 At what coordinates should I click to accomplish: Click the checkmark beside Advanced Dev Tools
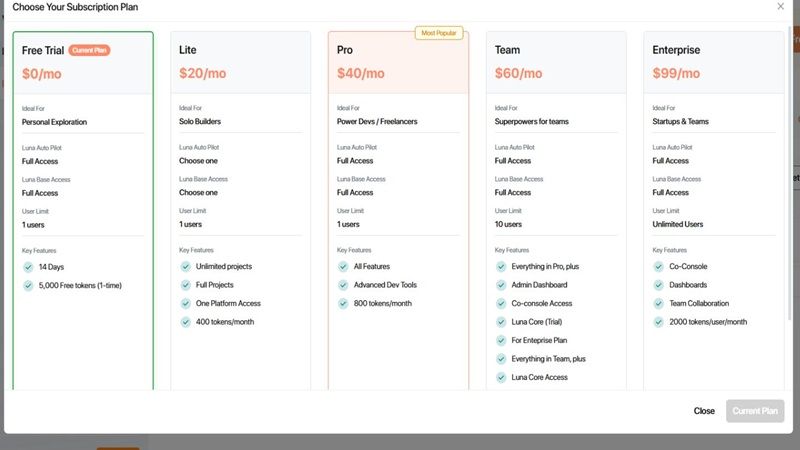coord(343,285)
